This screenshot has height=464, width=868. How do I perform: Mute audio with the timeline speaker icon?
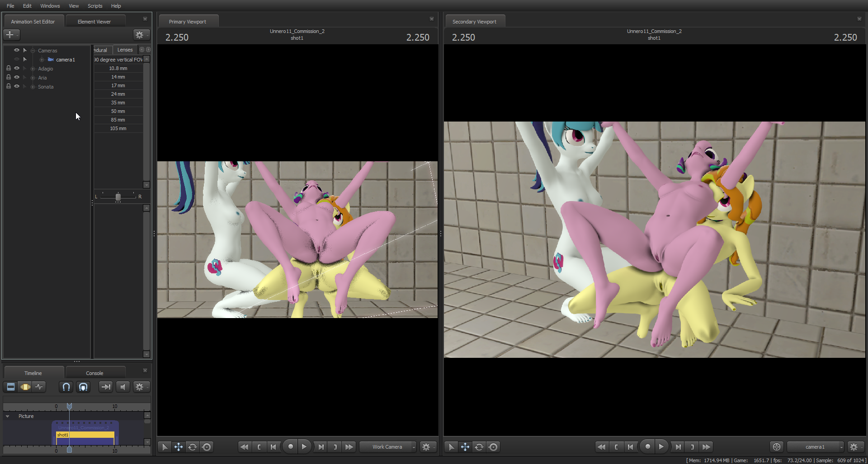coord(123,387)
